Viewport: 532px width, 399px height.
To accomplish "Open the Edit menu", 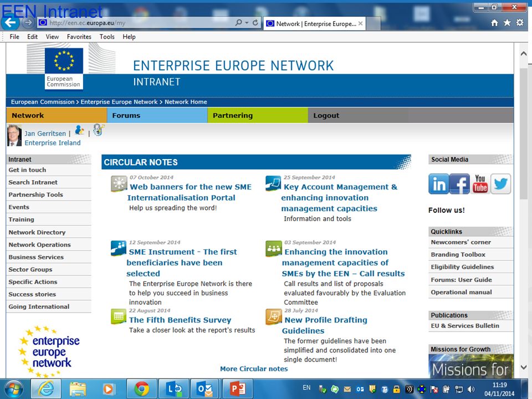I will tap(32, 37).
